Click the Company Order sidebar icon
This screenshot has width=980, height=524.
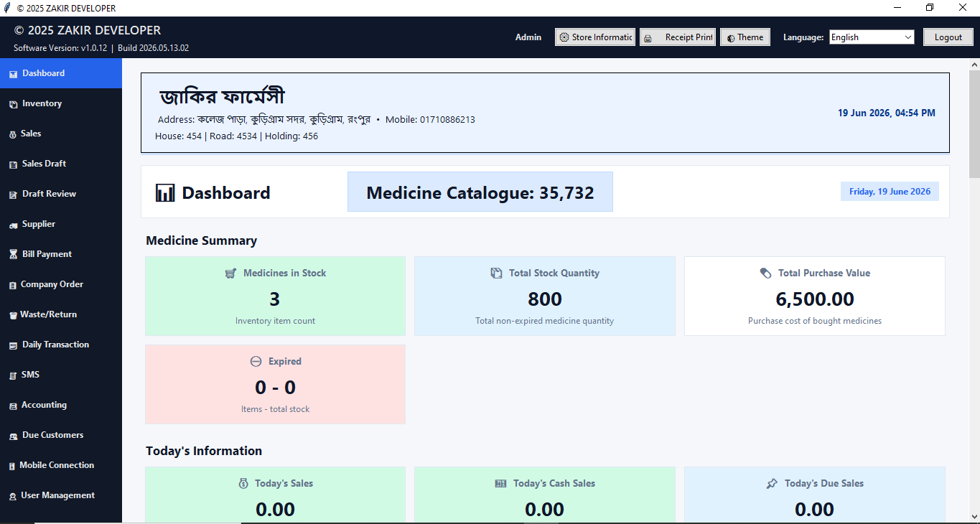pos(12,285)
